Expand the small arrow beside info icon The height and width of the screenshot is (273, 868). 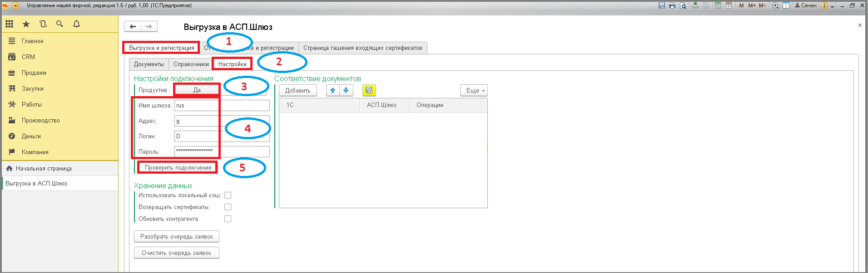pos(833,6)
